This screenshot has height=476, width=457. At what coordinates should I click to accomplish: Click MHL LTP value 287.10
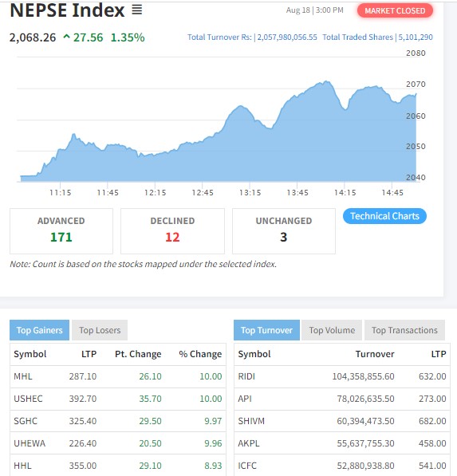tap(83, 376)
